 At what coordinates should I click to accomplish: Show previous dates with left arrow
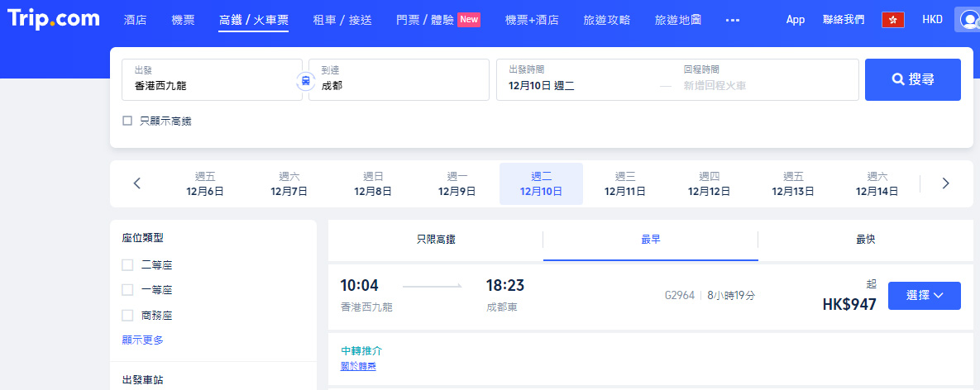tap(137, 183)
